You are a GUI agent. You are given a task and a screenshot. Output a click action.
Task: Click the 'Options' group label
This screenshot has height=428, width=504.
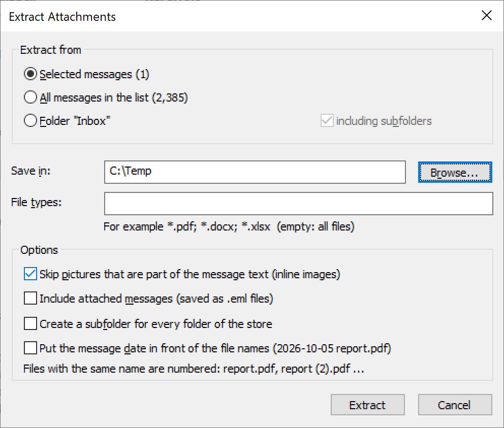pos(39,250)
